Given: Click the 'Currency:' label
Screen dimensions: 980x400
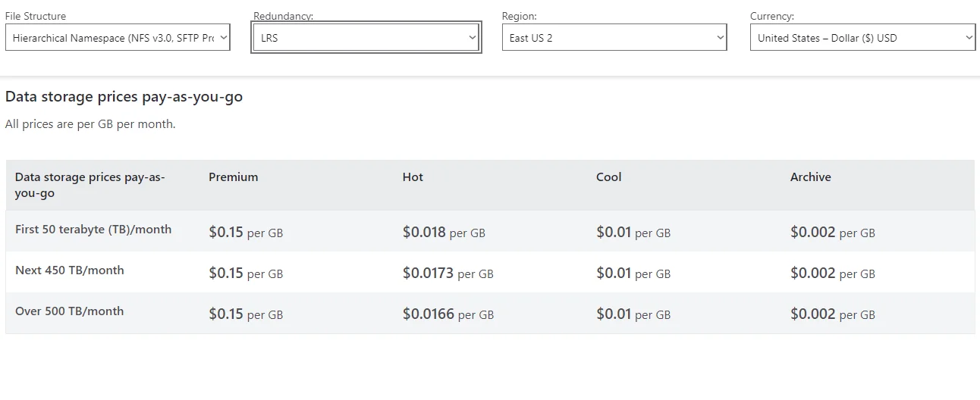Looking at the screenshot, I should tap(772, 16).
